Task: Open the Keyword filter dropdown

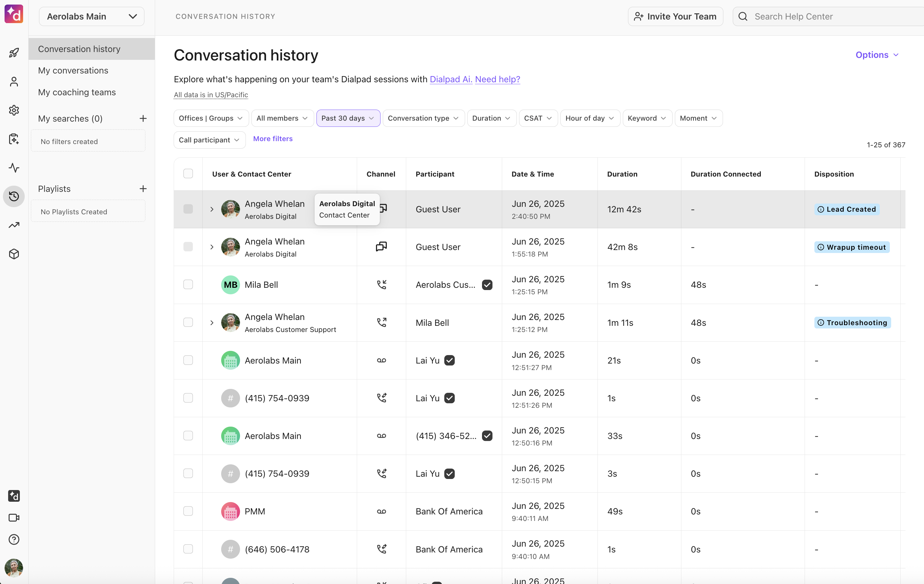Action: [647, 118]
